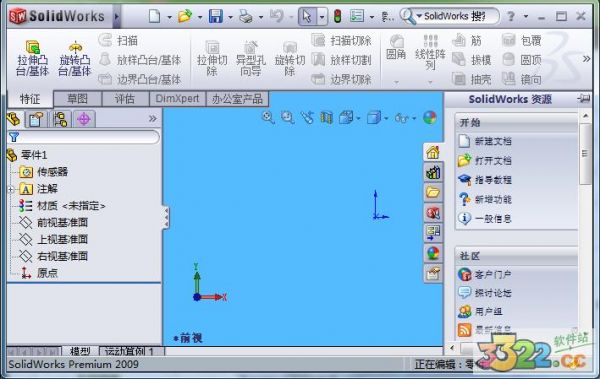Switch to the DimXpert tab
The image size is (600, 379).
point(177,99)
